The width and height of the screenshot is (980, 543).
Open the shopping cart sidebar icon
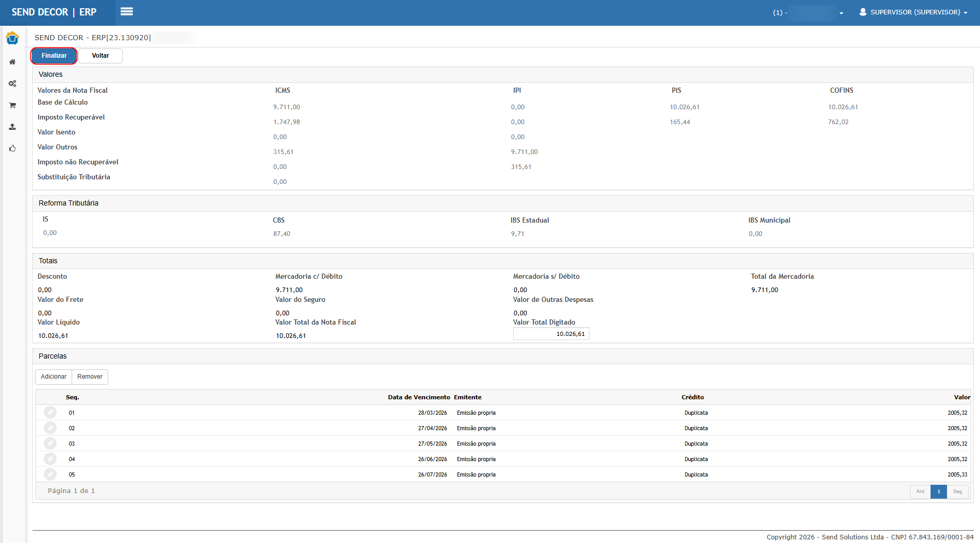pyautogui.click(x=12, y=105)
